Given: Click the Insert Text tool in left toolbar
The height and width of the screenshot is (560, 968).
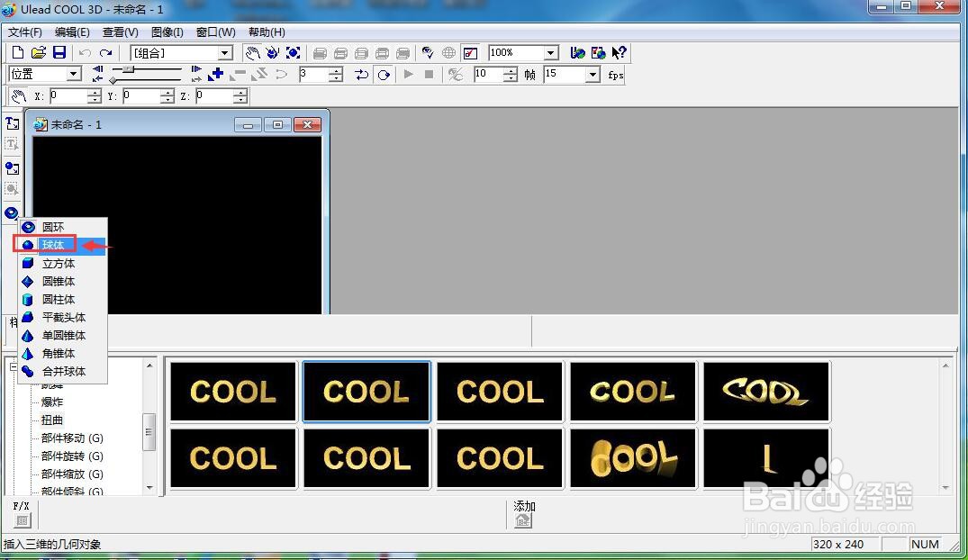Looking at the screenshot, I should click(x=12, y=123).
